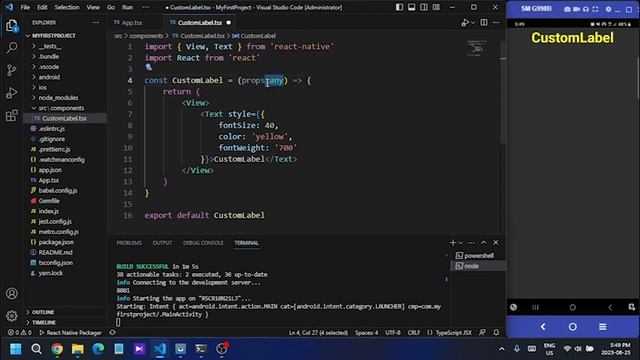Image resolution: width=640 pixels, height=360 pixels.
Task: Click fullscreen icon in SM G998B window
Action: (596, 9)
